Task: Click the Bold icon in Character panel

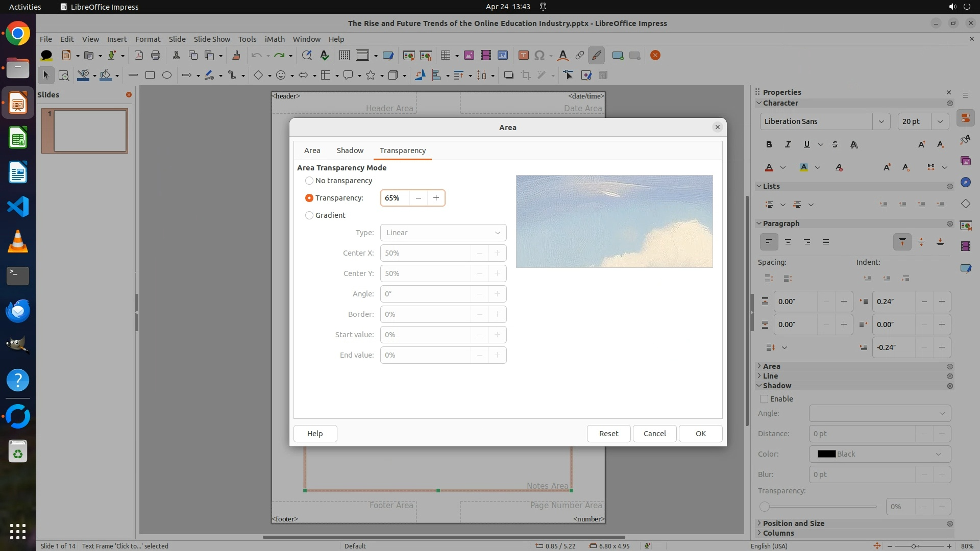Action: point(769,145)
